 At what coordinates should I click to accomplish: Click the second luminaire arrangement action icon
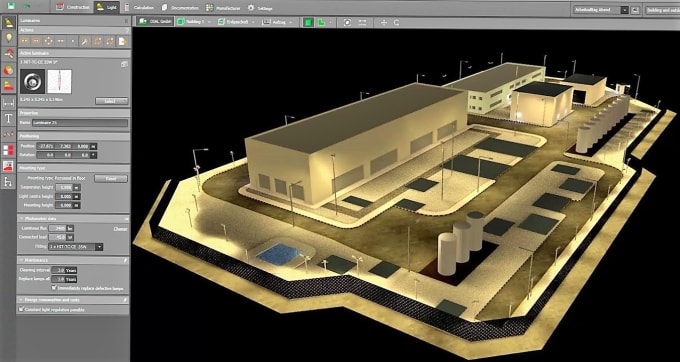click(37, 41)
